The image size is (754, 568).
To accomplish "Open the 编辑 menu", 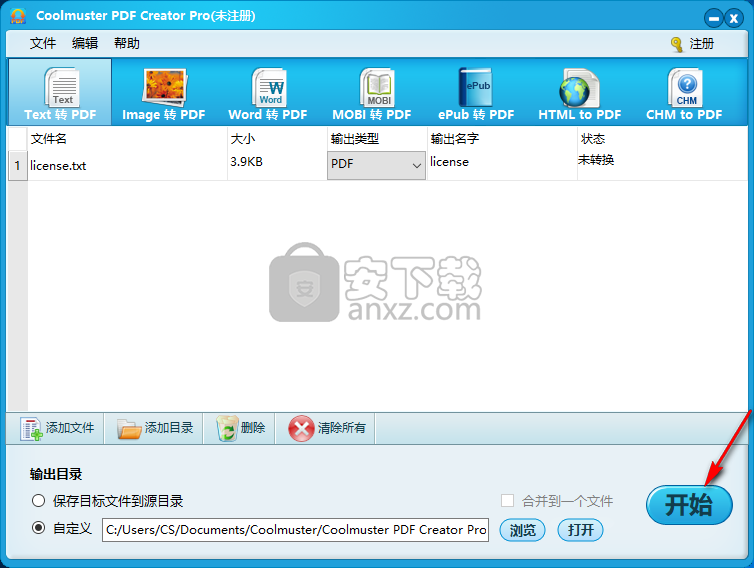I will tap(85, 43).
